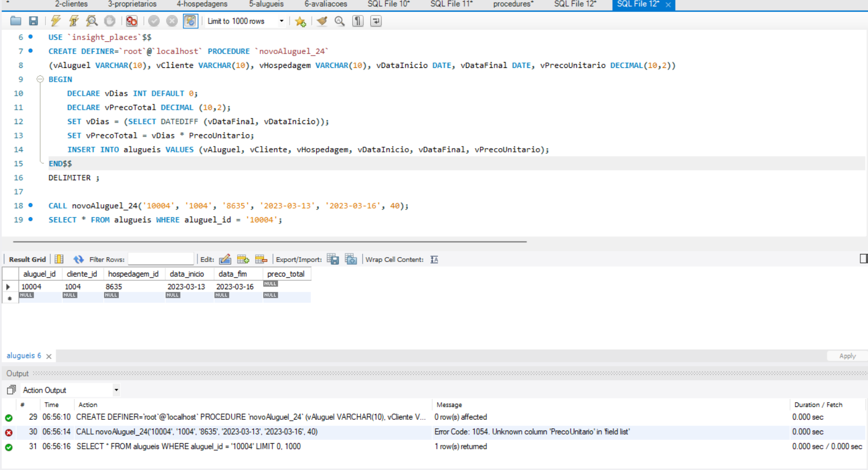The width and height of the screenshot is (868, 470).
Task: Select error row 30 CALL novoAluguel_24
Action: [434, 432]
